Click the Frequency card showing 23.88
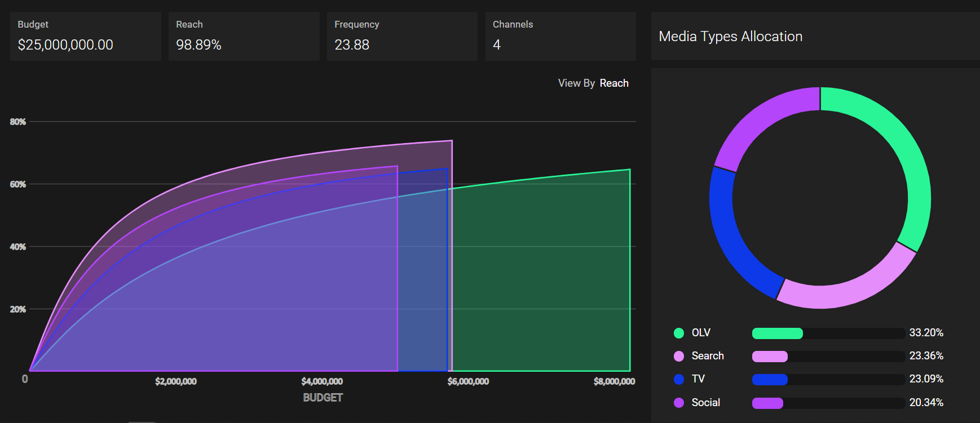The width and height of the screenshot is (980, 423). [x=402, y=37]
